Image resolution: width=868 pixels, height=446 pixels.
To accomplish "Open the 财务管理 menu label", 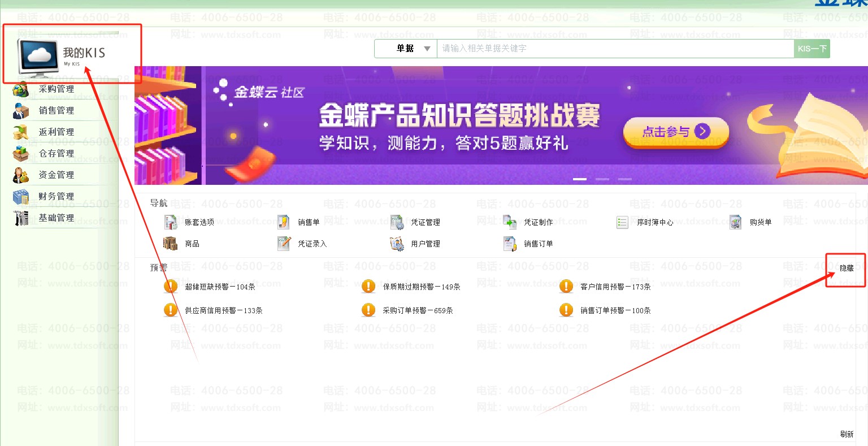I will (57, 197).
